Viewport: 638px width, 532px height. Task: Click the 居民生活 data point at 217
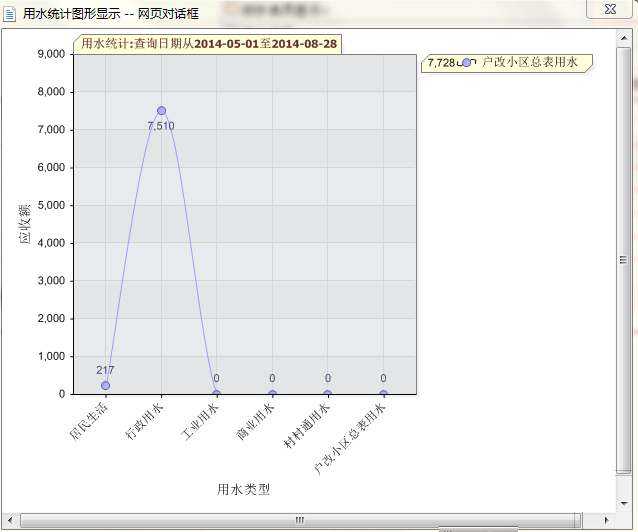pos(105,386)
